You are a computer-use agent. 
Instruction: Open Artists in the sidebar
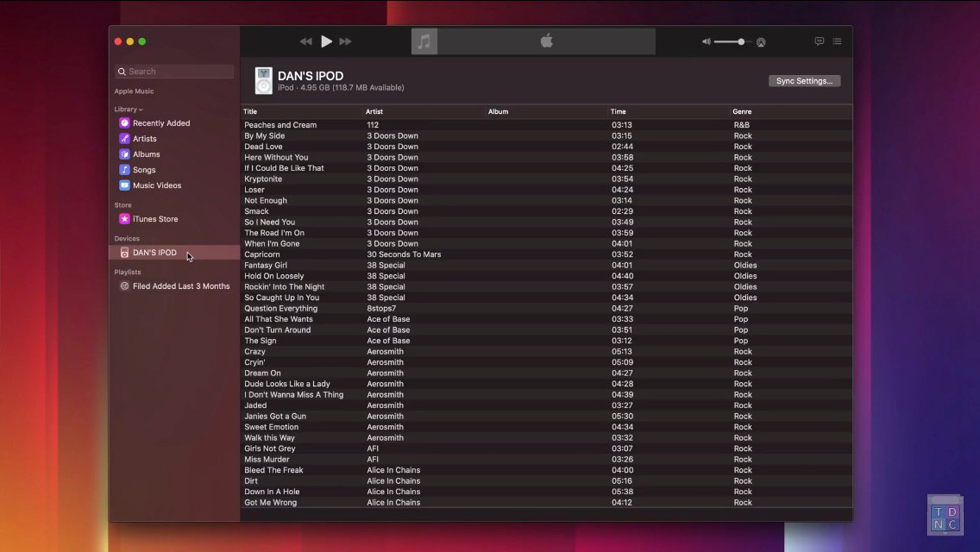[144, 139]
